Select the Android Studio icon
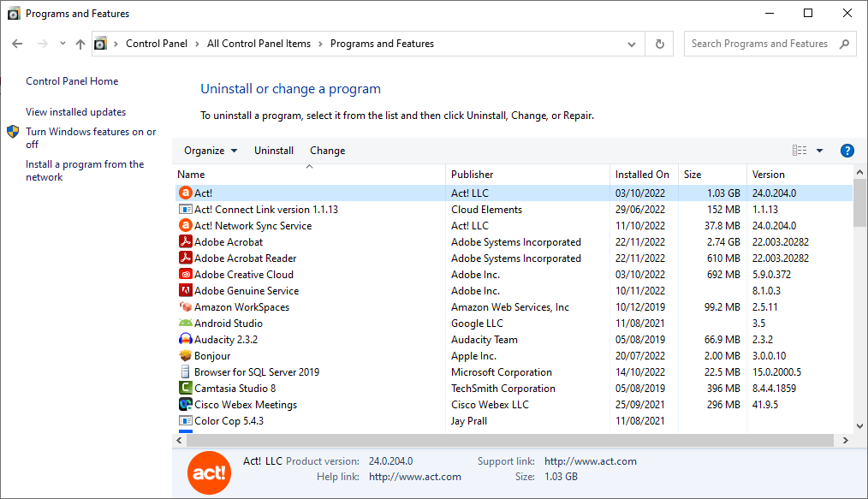This screenshot has height=499, width=868. [186, 324]
